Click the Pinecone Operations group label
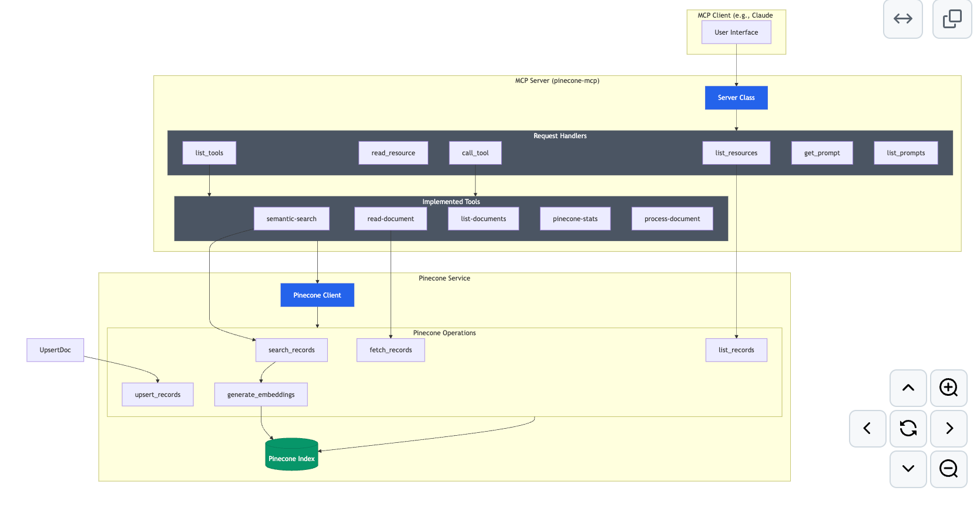Image resolution: width=980 pixels, height=514 pixels. coord(444,333)
